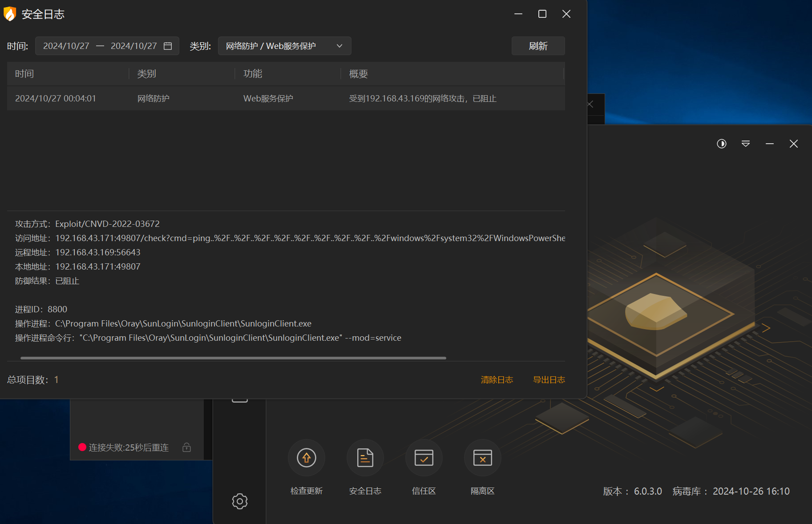Close the Huorong main window
The height and width of the screenshot is (524, 812).
tap(794, 144)
